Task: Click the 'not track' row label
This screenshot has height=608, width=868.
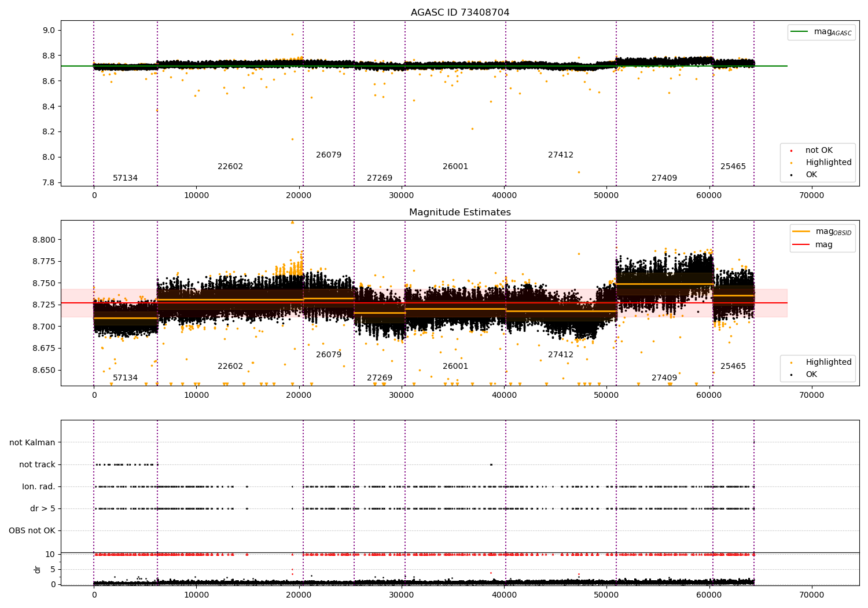Action: (x=37, y=465)
